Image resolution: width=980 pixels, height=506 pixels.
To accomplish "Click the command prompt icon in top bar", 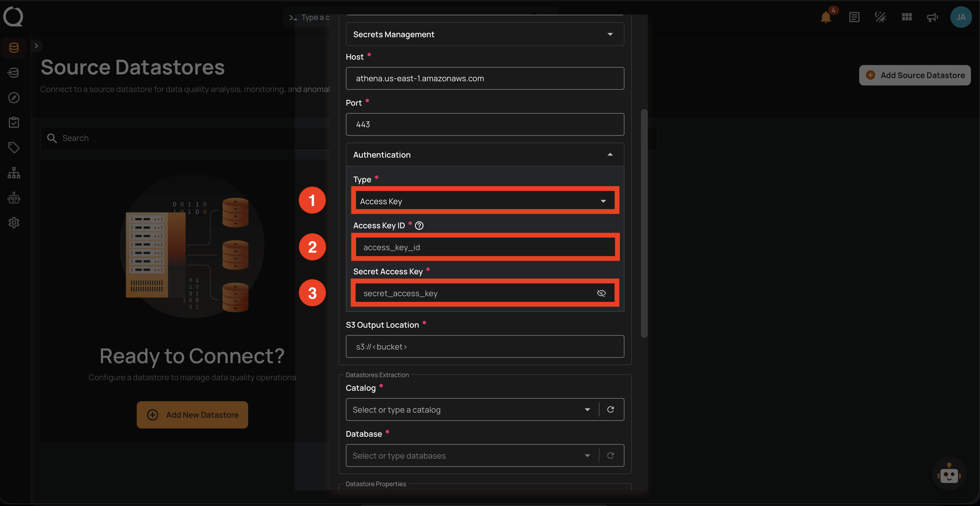I will [292, 18].
